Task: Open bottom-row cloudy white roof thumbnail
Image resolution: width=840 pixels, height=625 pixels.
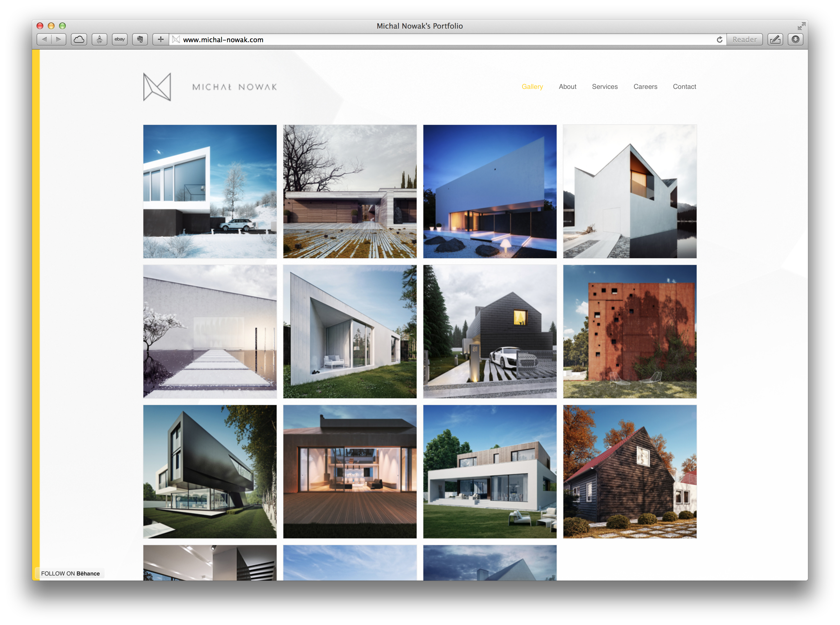Action: click(x=489, y=563)
